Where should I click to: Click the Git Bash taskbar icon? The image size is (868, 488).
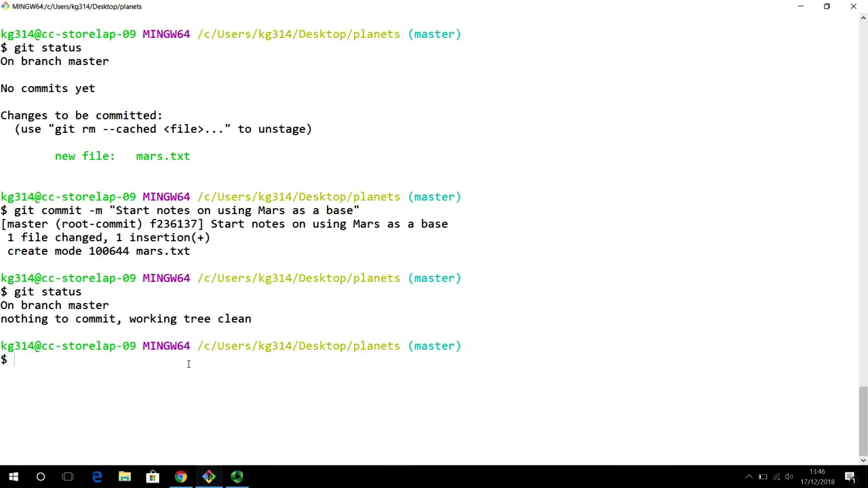(208, 477)
